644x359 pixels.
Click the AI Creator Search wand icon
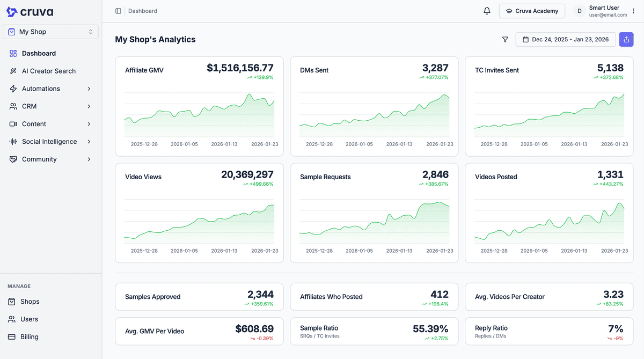[13, 71]
